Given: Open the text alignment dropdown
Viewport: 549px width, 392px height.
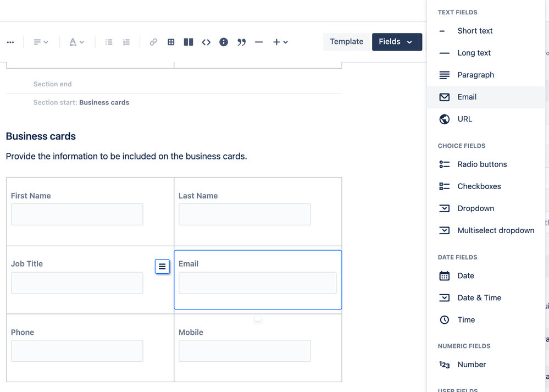Looking at the screenshot, I should coord(41,42).
